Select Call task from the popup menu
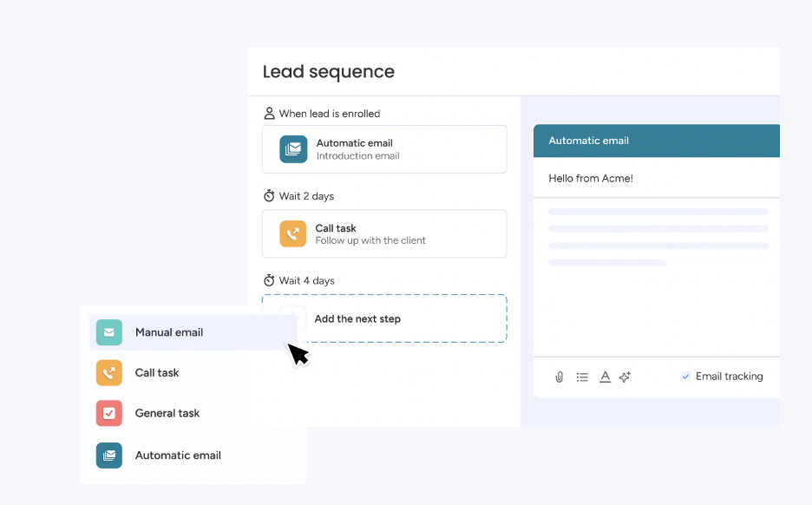Screen dimensions: 812x505 coord(156,372)
